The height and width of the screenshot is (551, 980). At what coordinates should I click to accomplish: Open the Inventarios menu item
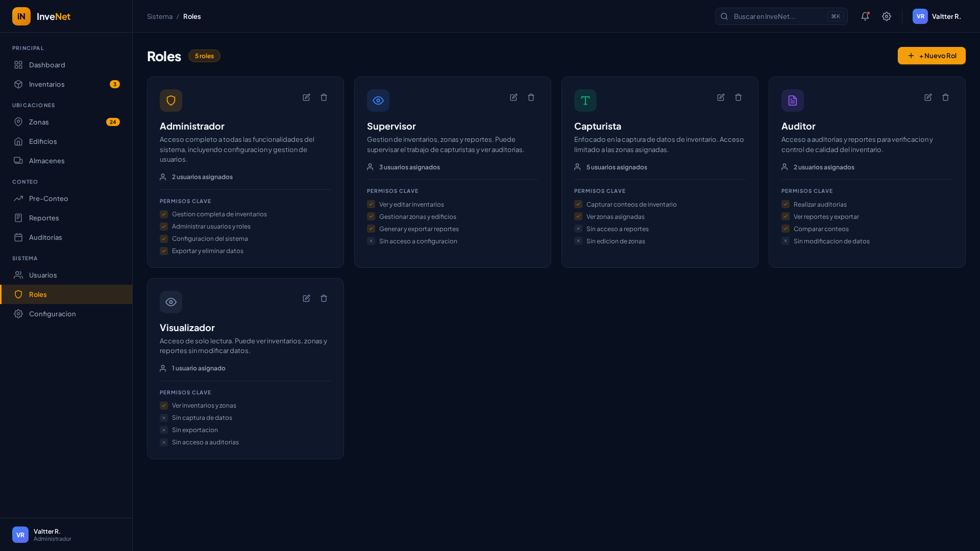tap(47, 84)
